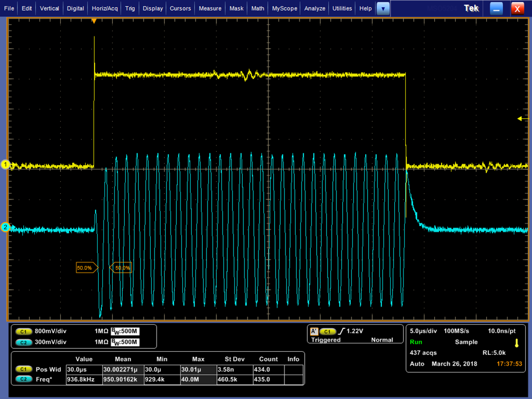Expand the blue dropdown arrow beside Help
Screen dimensions: 532x399
click(383, 8)
